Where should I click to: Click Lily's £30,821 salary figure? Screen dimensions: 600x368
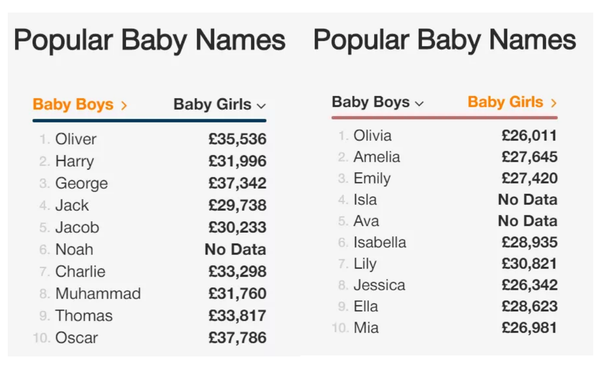click(530, 264)
